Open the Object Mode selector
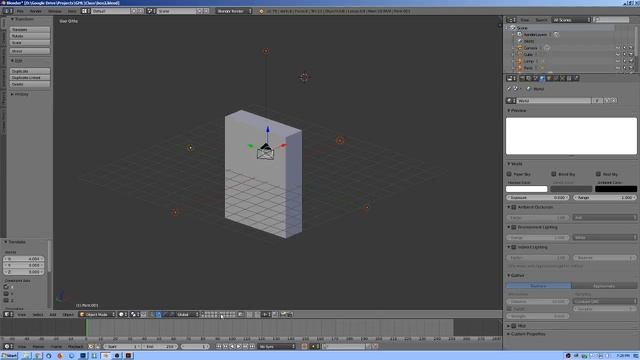 click(97, 315)
